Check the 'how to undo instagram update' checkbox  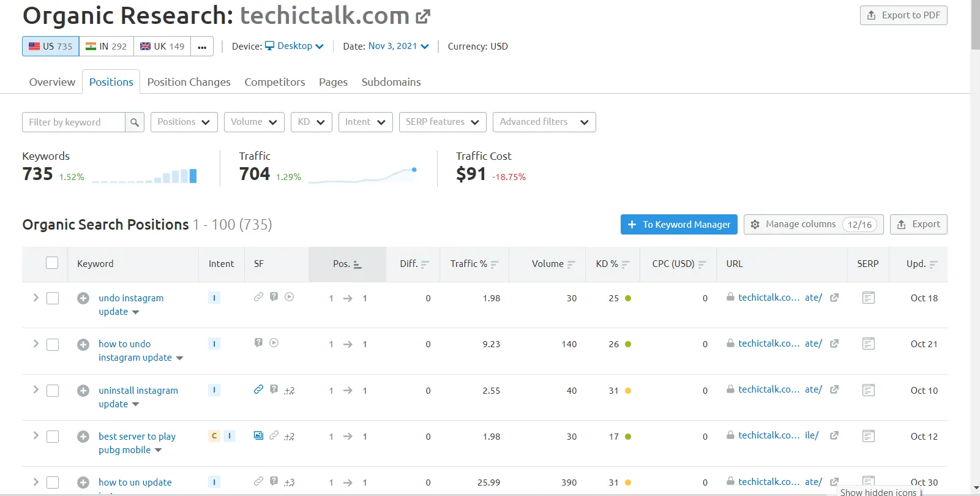53,345
